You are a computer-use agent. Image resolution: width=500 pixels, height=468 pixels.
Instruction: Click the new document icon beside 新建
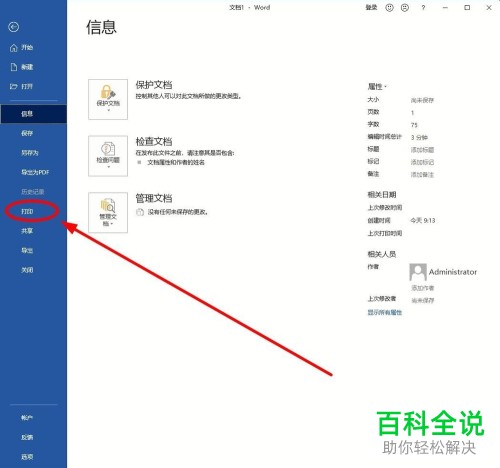click(14, 67)
